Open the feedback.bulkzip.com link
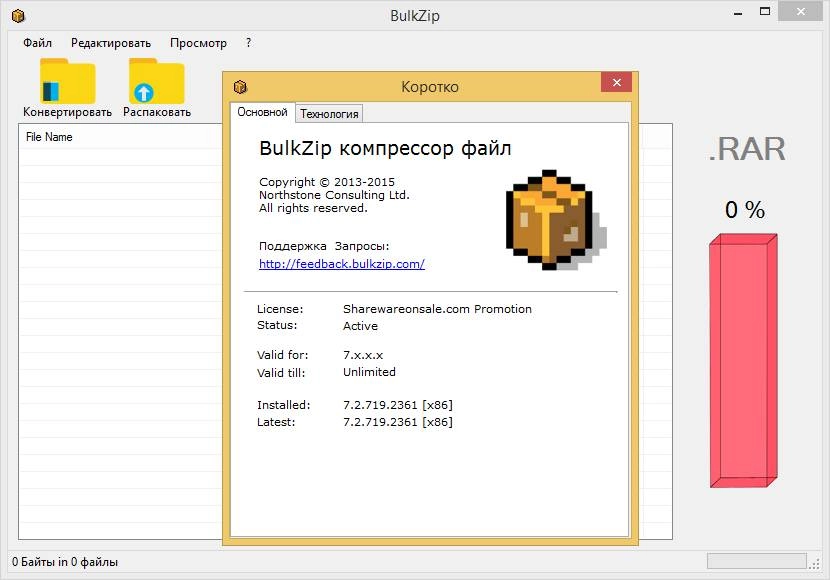This screenshot has width=830, height=580. 341,264
